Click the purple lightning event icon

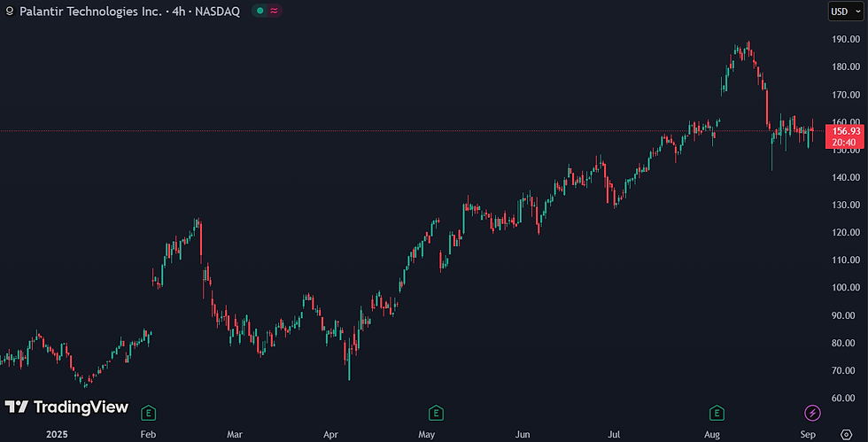point(812,413)
